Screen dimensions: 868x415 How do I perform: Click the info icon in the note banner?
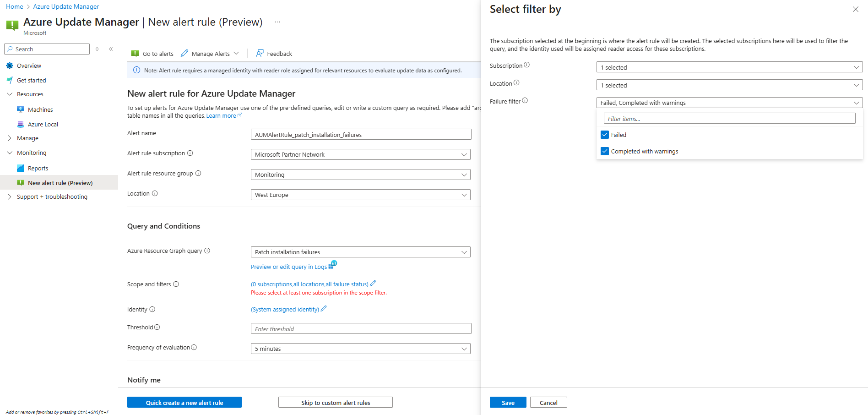136,70
